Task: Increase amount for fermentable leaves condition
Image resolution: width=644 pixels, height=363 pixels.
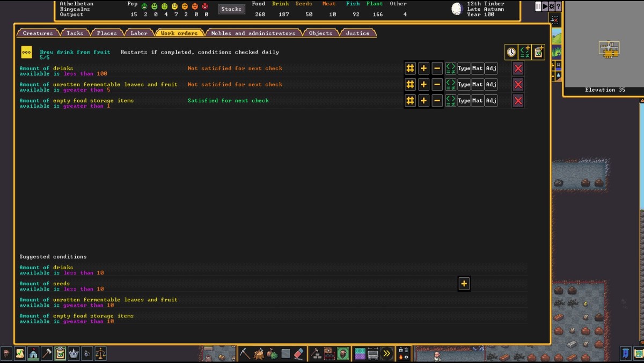Action: pos(423,85)
